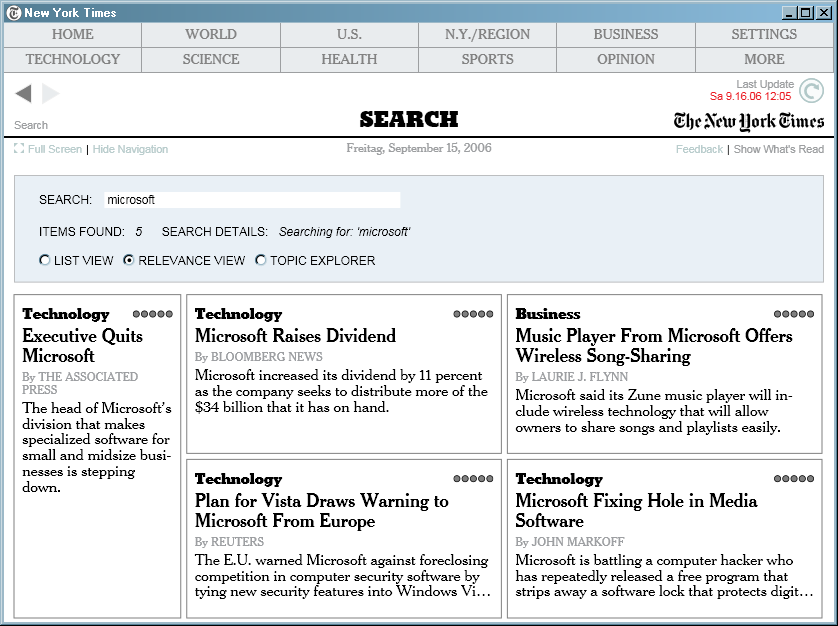This screenshot has height=626, width=838.
Task: Open the Science section
Action: (211, 59)
